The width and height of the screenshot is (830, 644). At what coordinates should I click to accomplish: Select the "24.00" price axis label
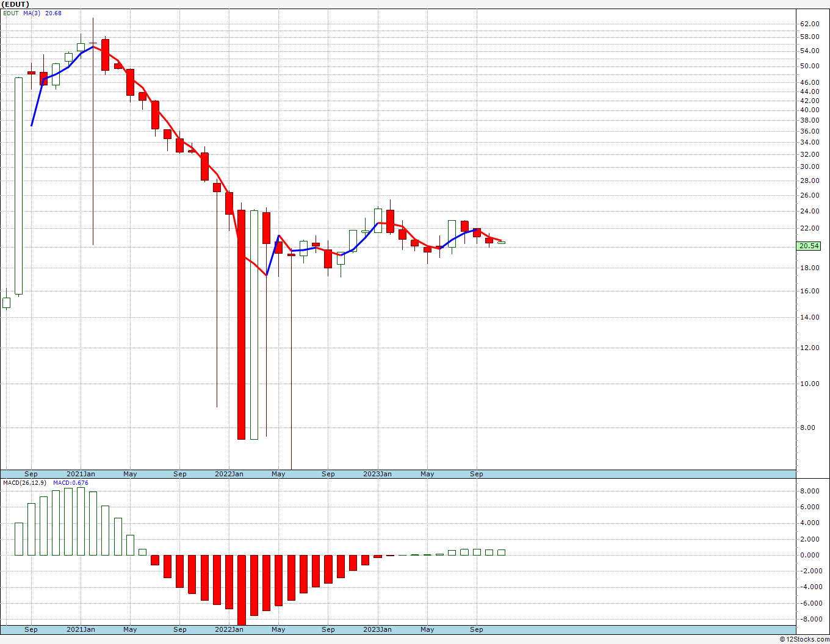809,212
